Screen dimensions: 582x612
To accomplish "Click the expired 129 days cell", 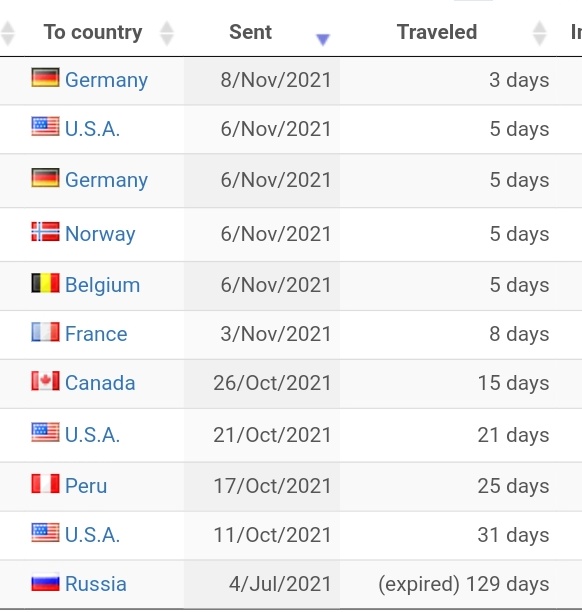I will (x=463, y=584).
